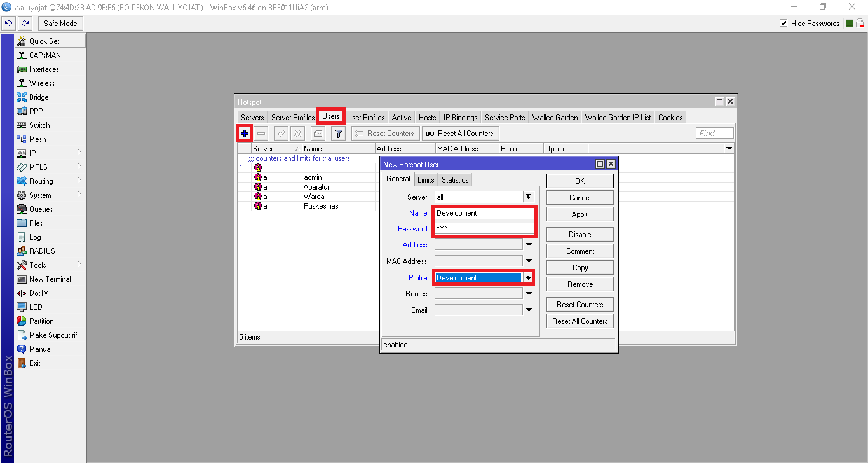Click inside the Find input field
The width and height of the screenshot is (868, 463).
coord(714,132)
